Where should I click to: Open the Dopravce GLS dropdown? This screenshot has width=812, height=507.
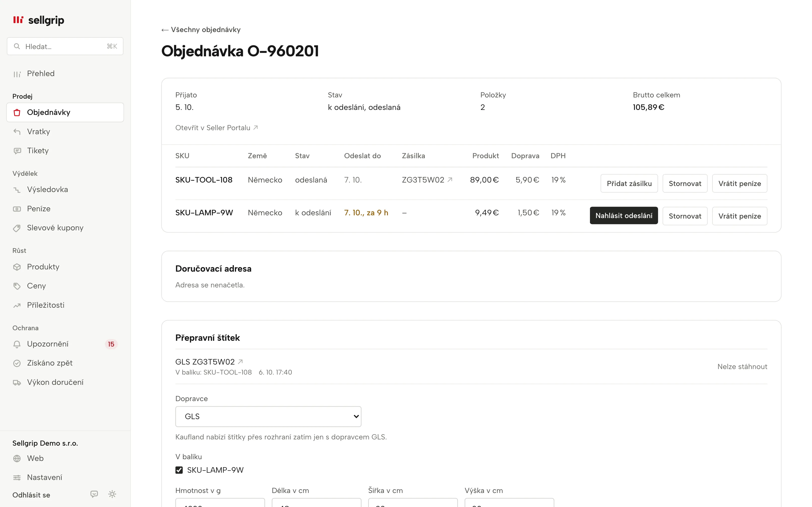(268, 416)
